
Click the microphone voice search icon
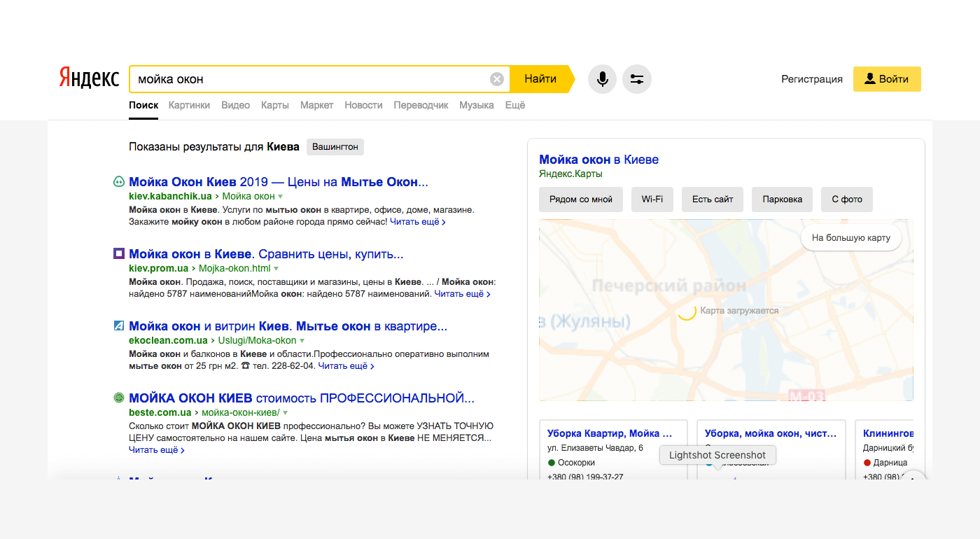(x=602, y=79)
